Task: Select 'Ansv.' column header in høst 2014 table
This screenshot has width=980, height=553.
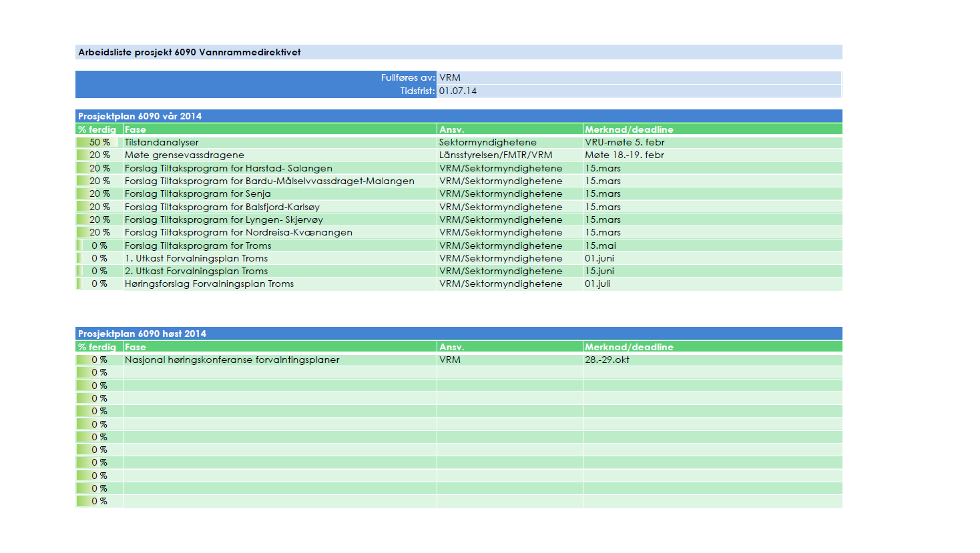Action: tap(510, 347)
